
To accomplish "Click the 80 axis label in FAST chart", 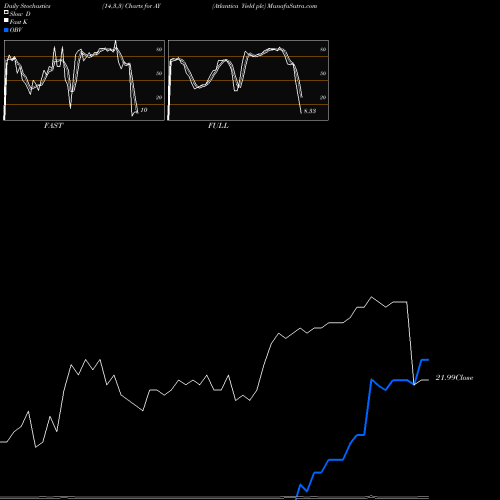I will pyautogui.click(x=159, y=49).
